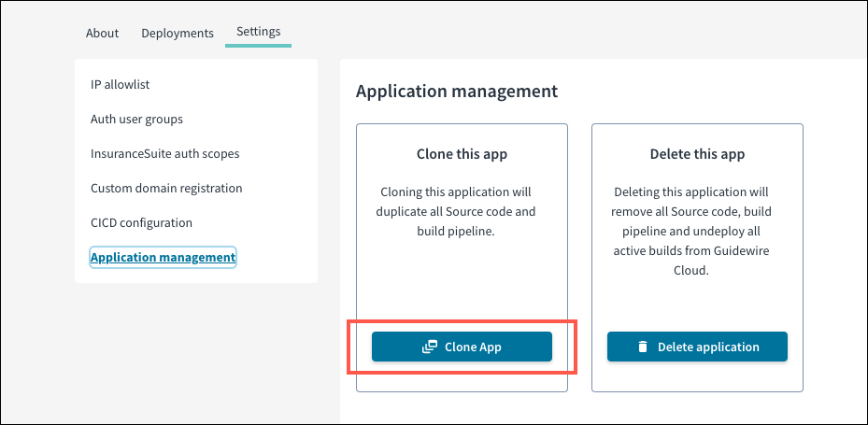Open InsuranceSuite auth scopes
This screenshot has height=425, width=868.
[x=165, y=153]
